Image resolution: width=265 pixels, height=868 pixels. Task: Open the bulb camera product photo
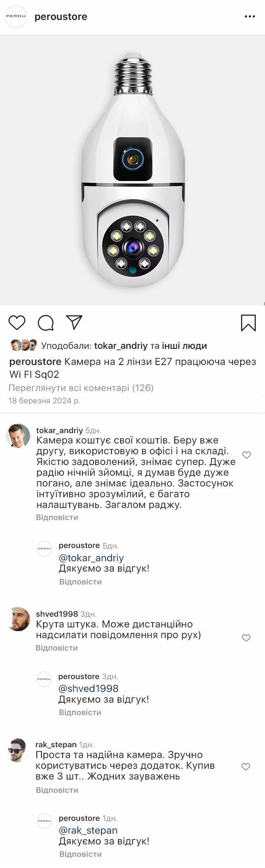tap(132, 169)
